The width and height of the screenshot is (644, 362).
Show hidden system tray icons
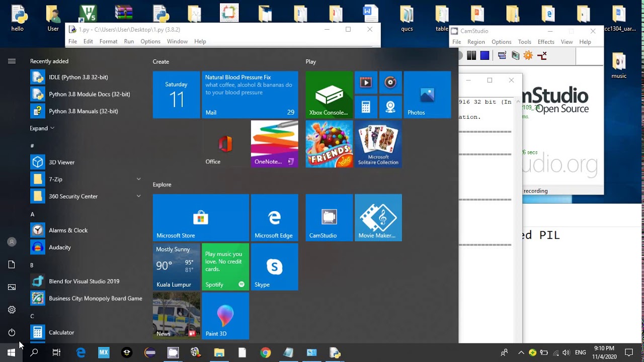[x=521, y=352]
